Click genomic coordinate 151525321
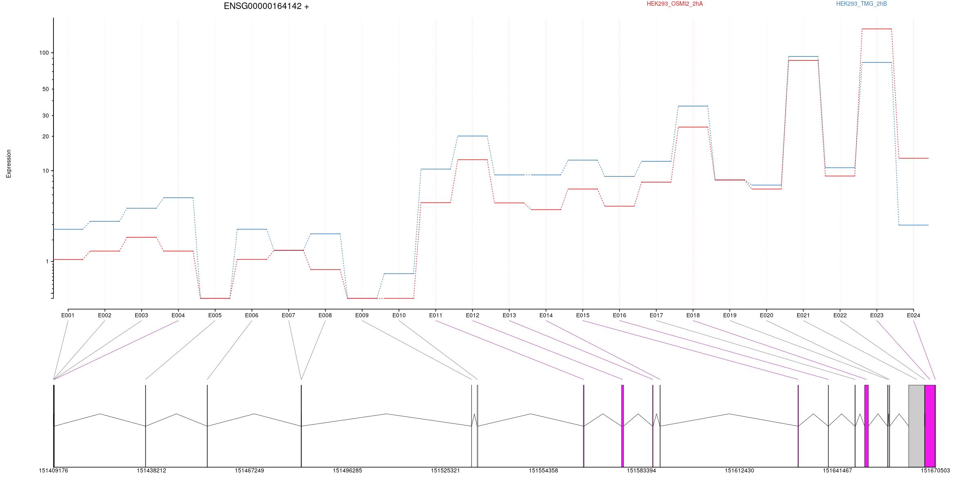 click(445, 471)
